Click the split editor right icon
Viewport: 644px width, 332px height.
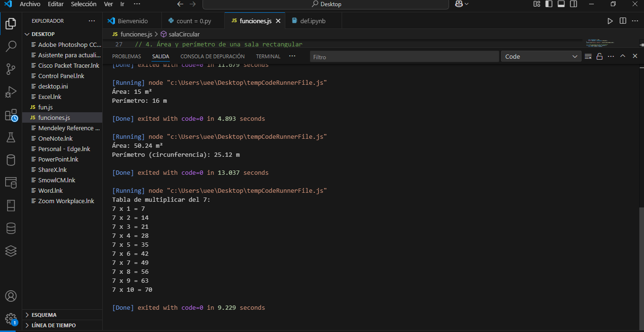tap(623, 21)
